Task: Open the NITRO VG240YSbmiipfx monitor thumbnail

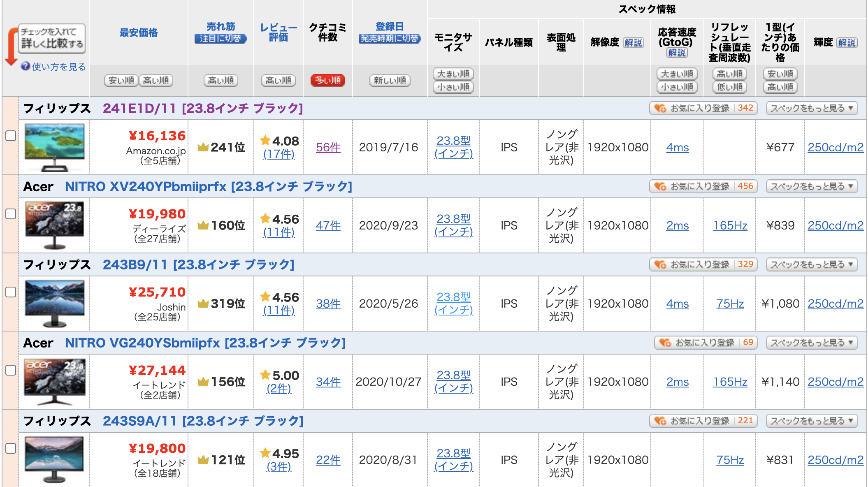Action: [x=55, y=382]
